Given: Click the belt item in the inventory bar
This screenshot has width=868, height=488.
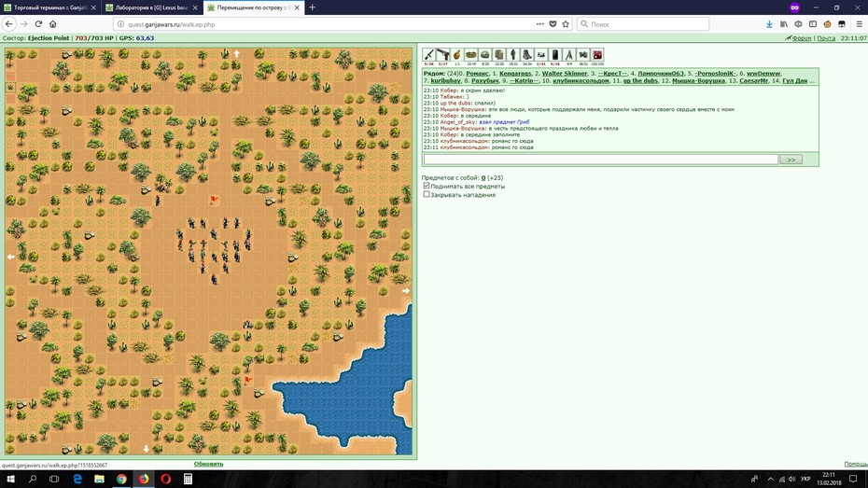Looking at the screenshot, I should (x=471, y=55).
